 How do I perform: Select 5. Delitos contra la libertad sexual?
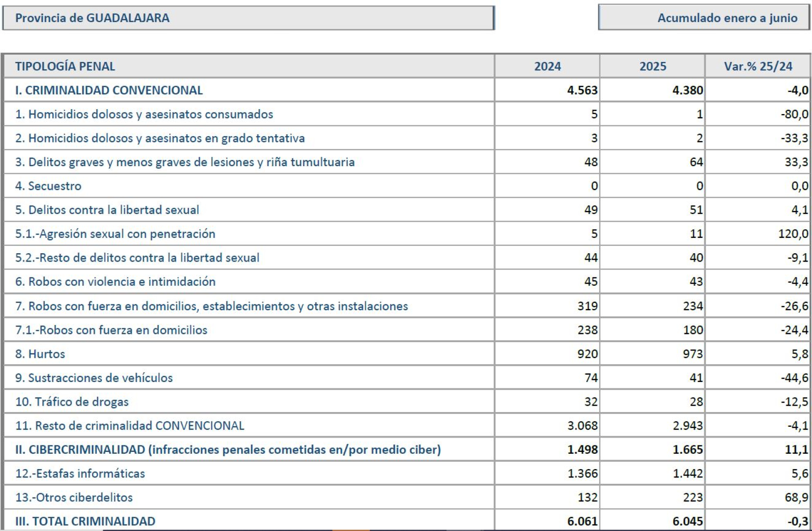107,210
